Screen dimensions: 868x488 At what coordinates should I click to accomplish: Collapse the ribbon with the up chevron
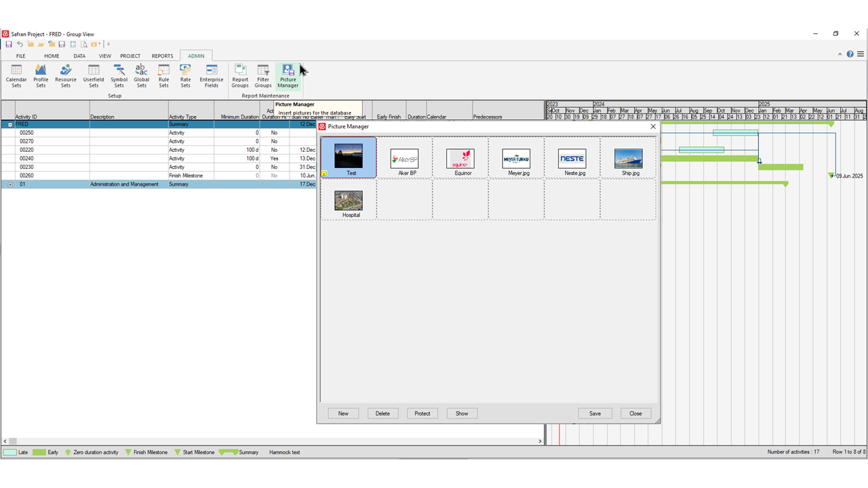point(840,54)
